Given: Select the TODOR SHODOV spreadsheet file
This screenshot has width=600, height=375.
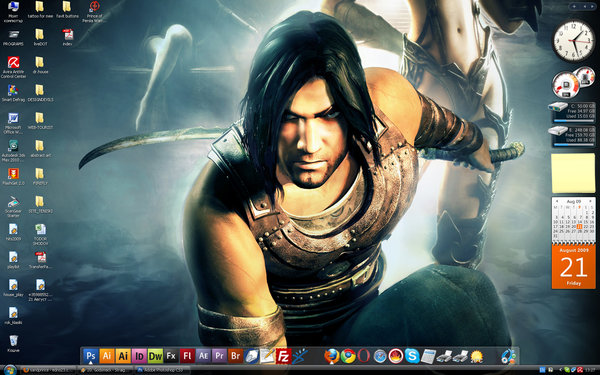Looking at the screenshot, I should (40, 234).
